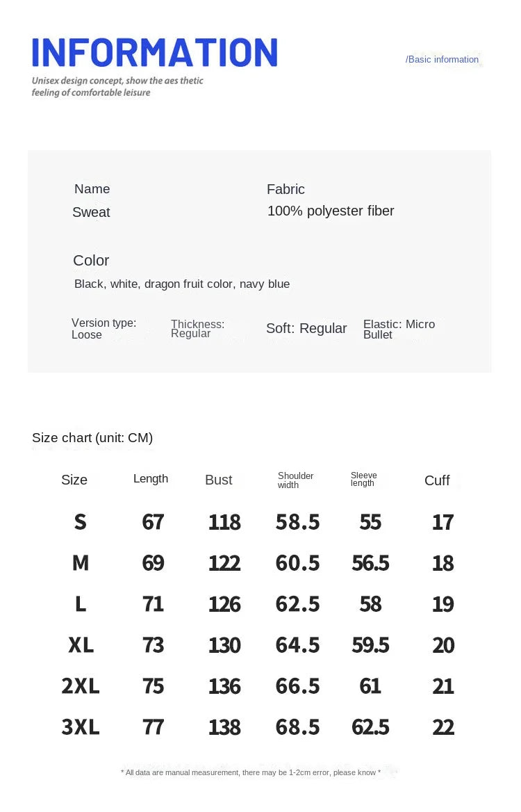This screenshot has width=521, height=812.
Task: Click the manual measurement disclaimer note
Action: pos(251,772)
